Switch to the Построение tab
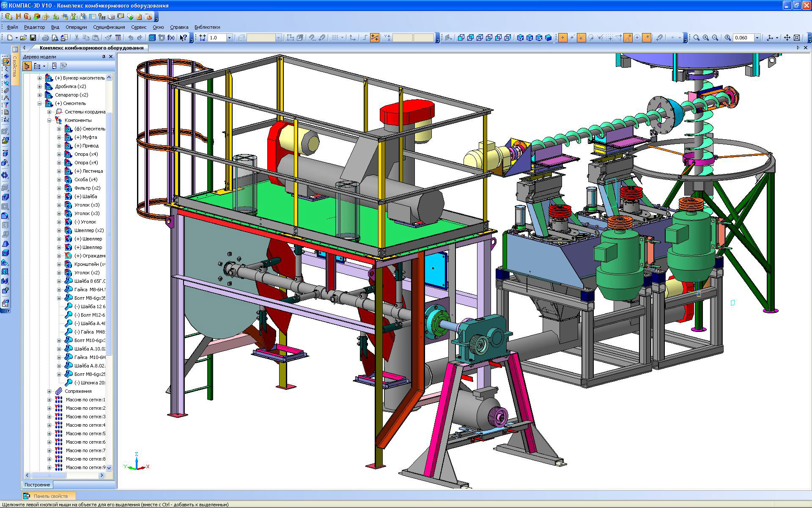812x508 pixels. pyautogui.click(x=37, y=485)
